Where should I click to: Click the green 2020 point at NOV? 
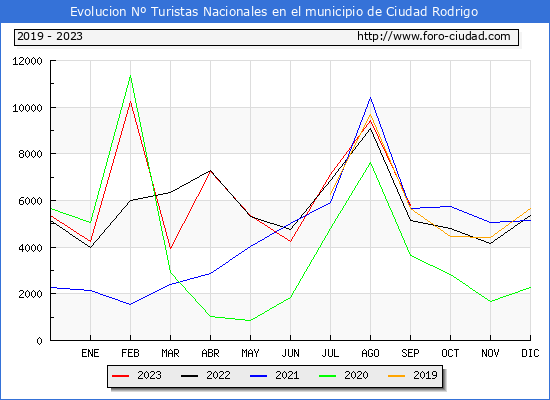click(x=490, y=301)
